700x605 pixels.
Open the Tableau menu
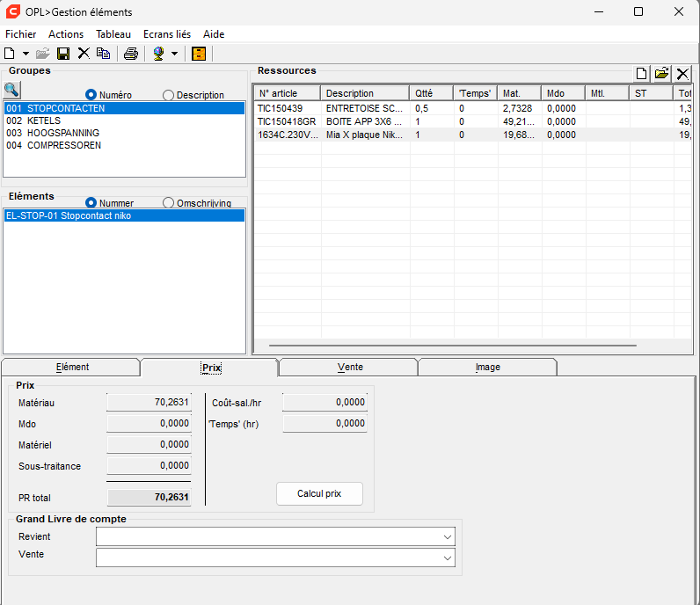pos(113,34)
